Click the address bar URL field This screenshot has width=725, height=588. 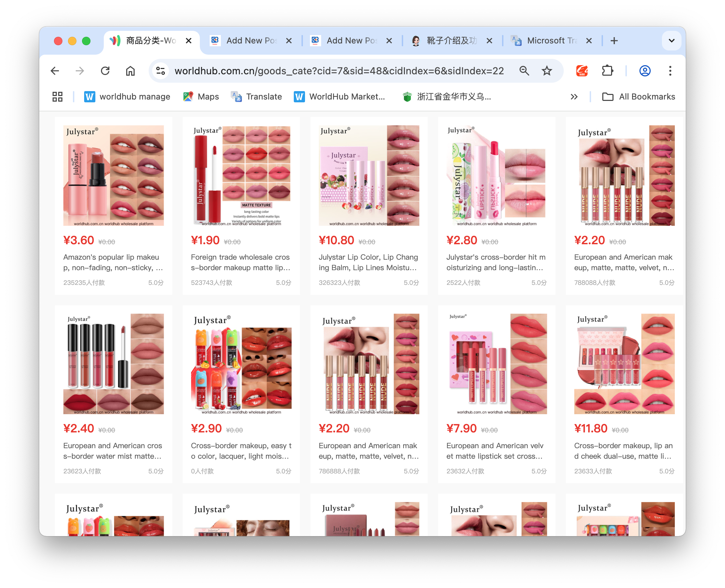click(339, 71)
